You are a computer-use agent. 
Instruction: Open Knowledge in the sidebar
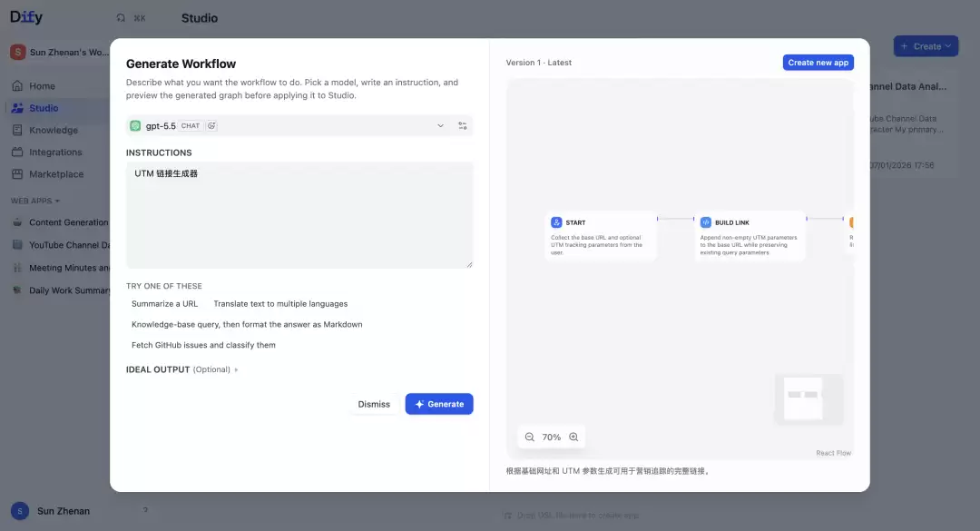[x=54, y=130]
